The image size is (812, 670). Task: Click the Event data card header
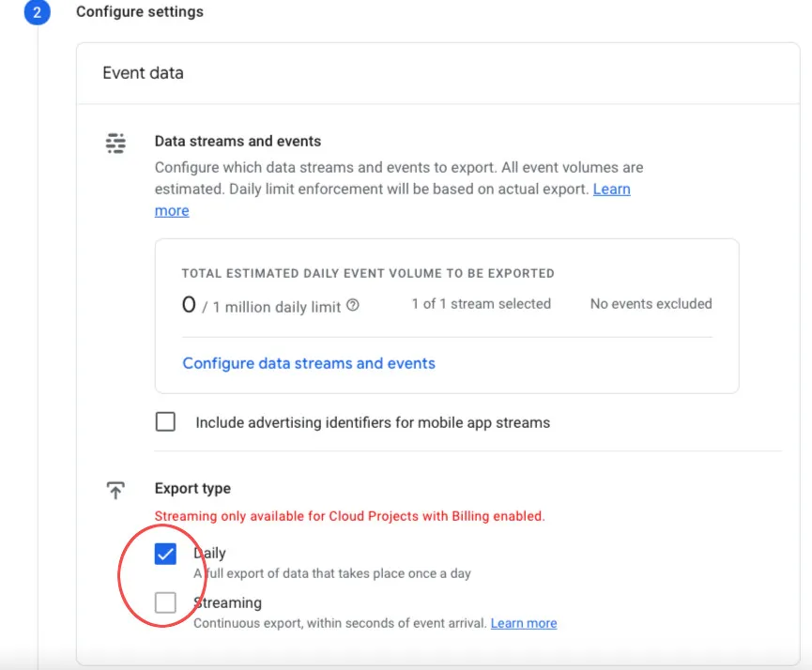click(x=143, y=73)
